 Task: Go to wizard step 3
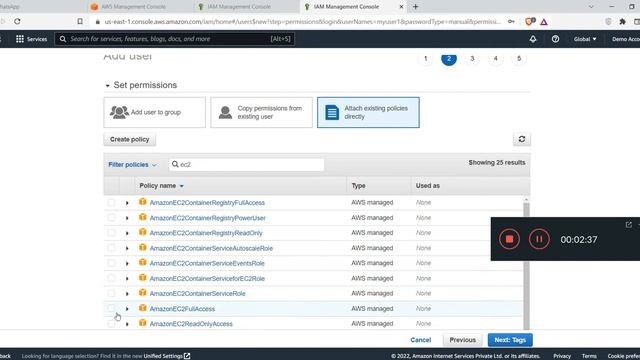(472, 58)
